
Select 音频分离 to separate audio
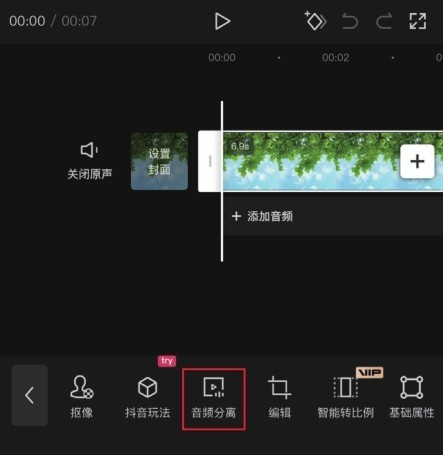(214, 399)
